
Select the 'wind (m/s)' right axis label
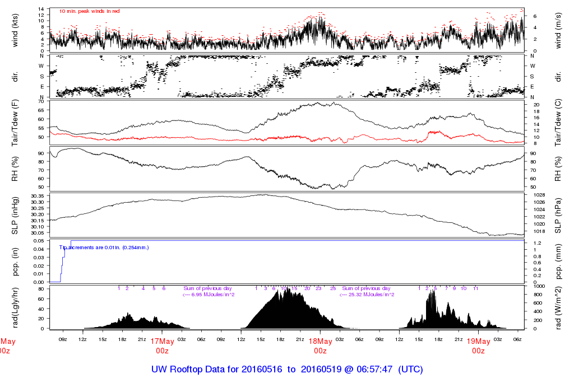558,30
